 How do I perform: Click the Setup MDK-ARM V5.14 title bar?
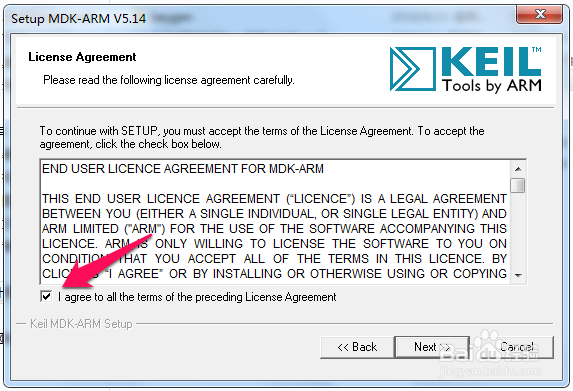click(x=256, y=18)
